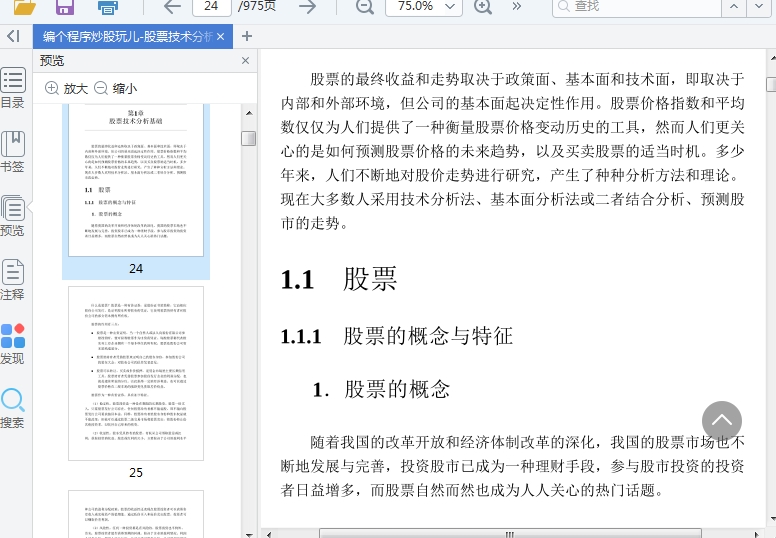776x538 pixels.
Task: Shrink thumbnails with 缩小
Action: 115,88
